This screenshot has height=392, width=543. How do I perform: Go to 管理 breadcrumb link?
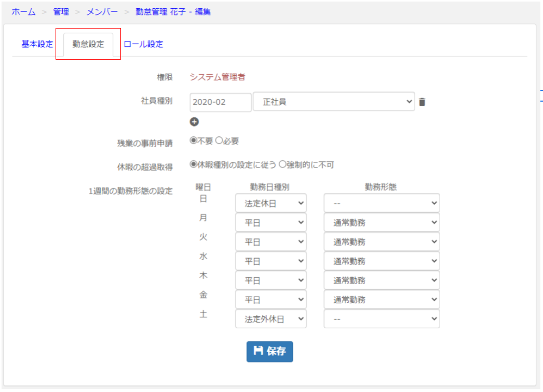click(x=61, y=12)
